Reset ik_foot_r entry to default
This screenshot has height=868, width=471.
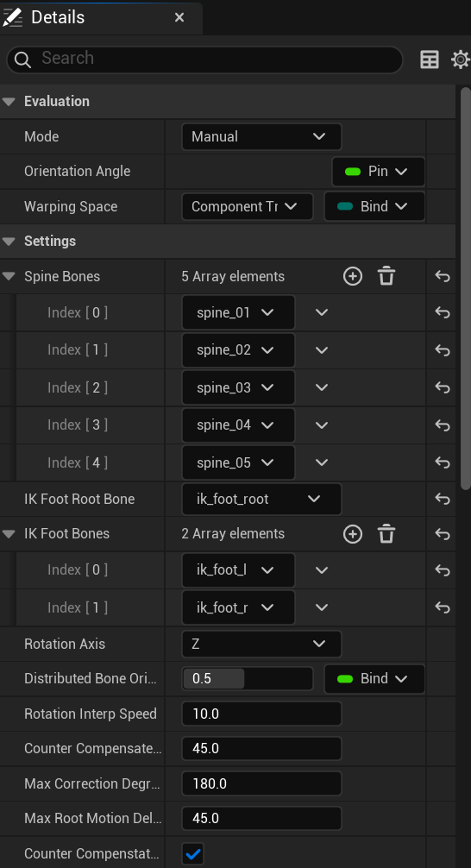pyautogui.click(x=443, y=607)
